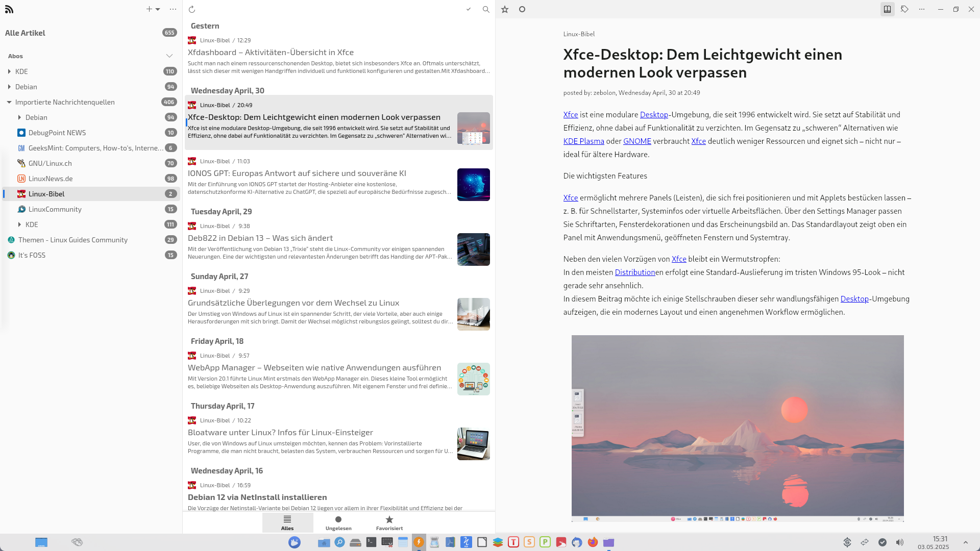Click the Desktop link in first sentence

[654, 115]
